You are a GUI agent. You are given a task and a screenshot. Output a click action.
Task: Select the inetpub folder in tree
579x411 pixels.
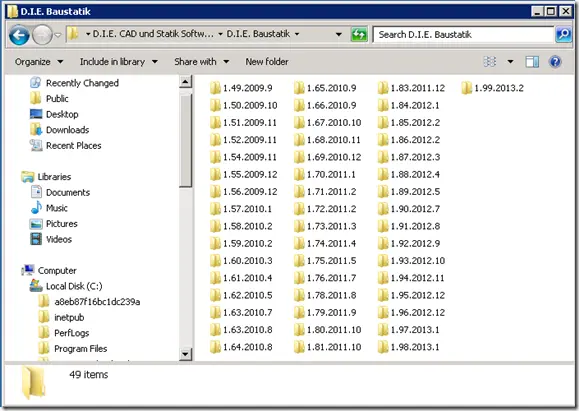click(61, 317)
